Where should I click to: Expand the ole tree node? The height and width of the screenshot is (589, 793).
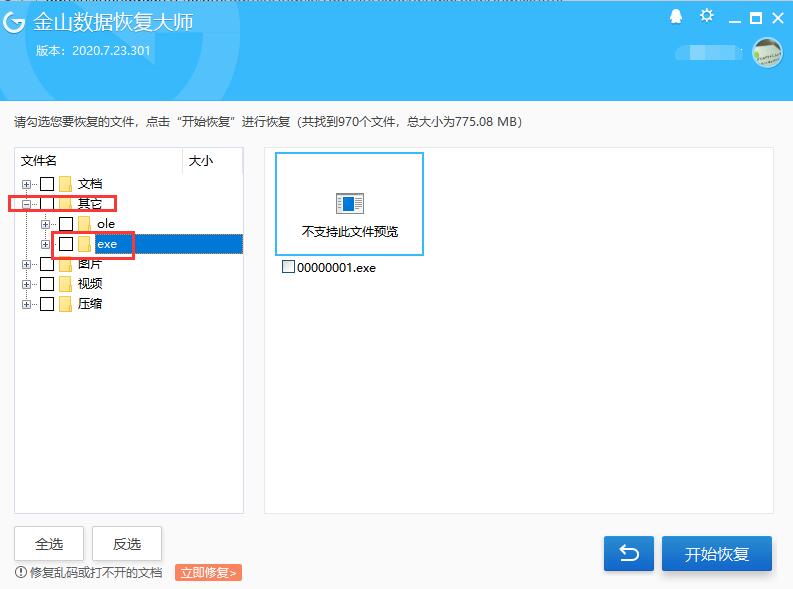point(46,224)
